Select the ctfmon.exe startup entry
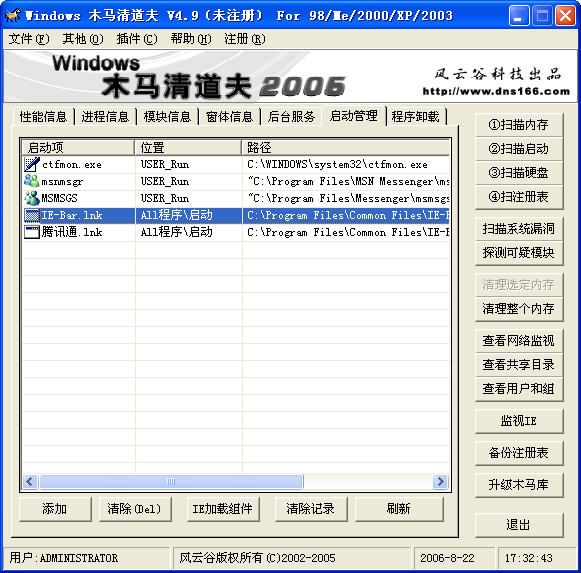The height and width of the screenshot is (573, 581). click(236, 164)
